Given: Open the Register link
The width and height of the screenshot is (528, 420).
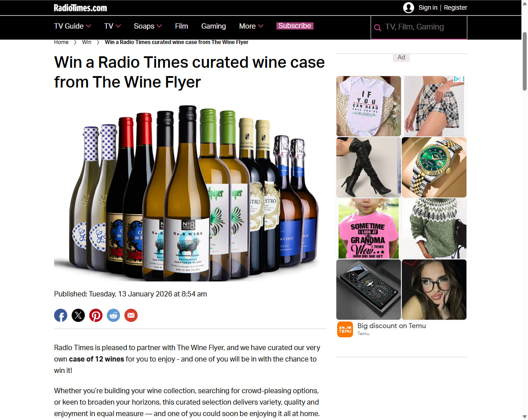Looking at the screenshot, I should (x=455, y=7).
